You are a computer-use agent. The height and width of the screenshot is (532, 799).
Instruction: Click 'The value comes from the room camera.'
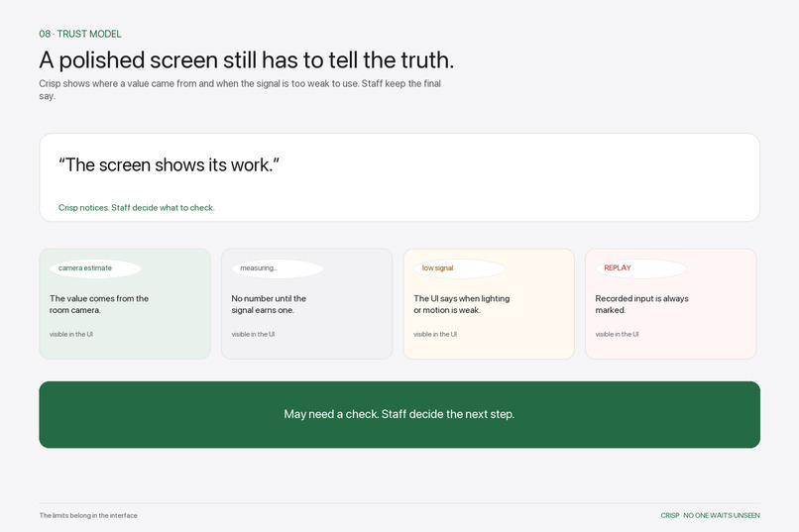[99, 304]
